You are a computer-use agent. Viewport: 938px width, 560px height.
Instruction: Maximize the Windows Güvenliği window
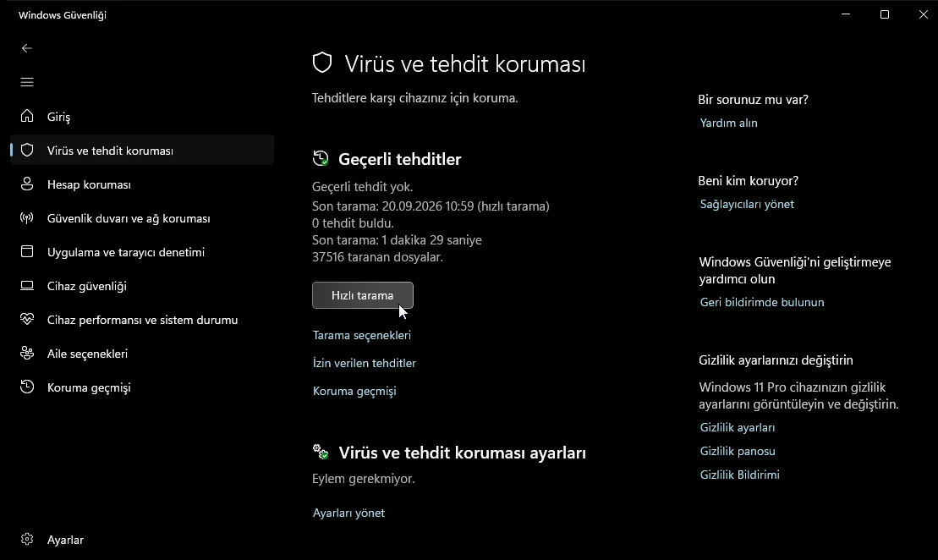point(885,14)
